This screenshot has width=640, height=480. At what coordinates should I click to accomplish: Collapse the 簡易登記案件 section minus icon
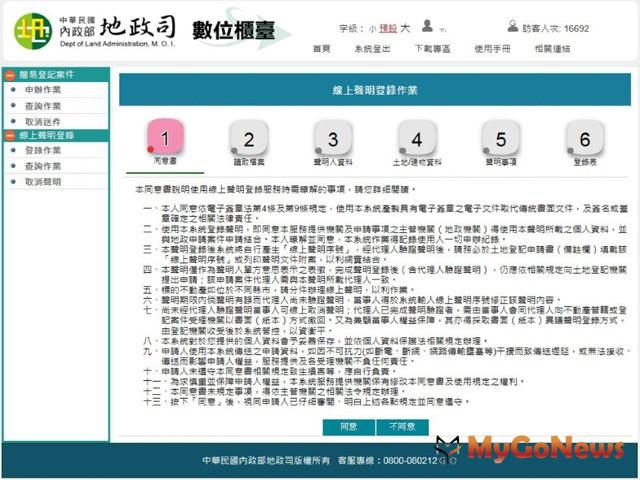tap(10, 75)
